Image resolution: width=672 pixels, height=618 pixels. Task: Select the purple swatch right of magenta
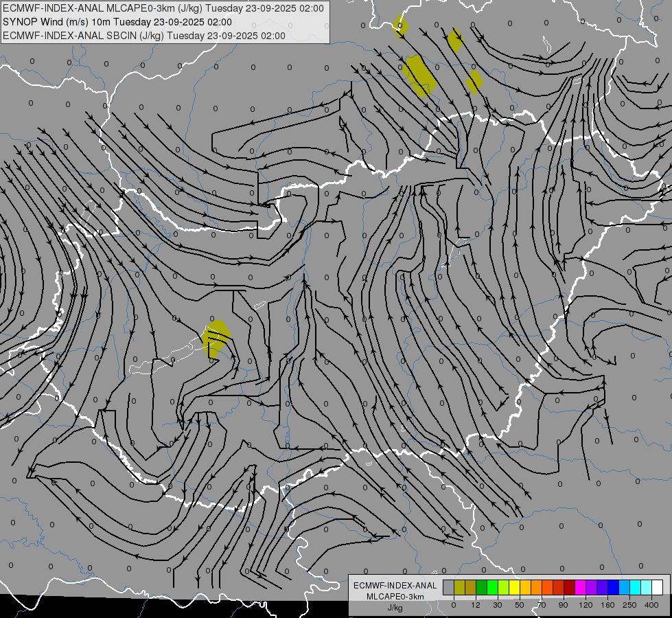tap(592, 587)
